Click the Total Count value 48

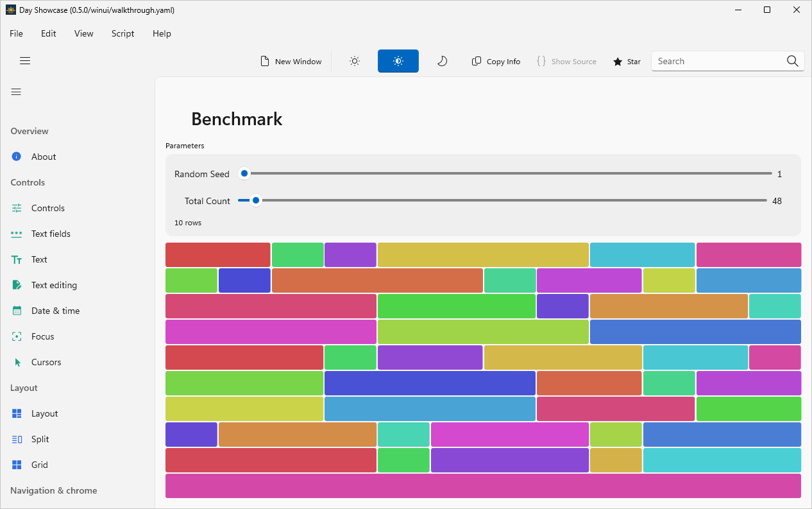[777, 201]
